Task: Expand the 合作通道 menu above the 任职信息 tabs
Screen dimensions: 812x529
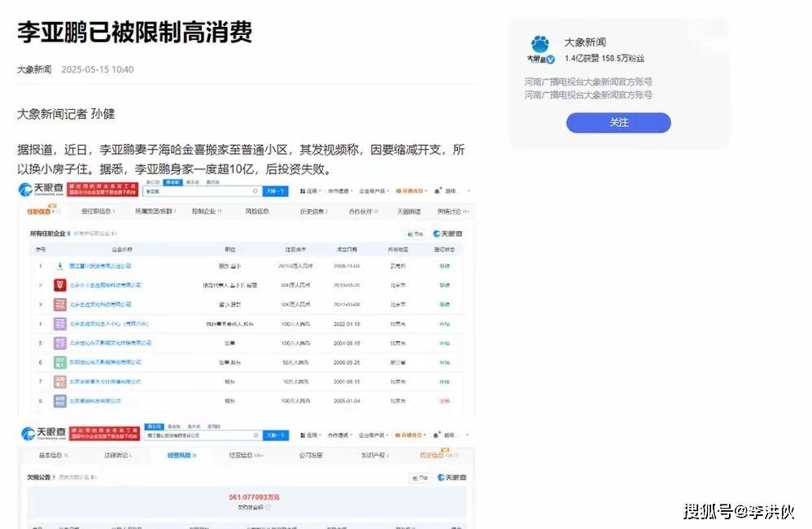Action: (x=340, y=191)
